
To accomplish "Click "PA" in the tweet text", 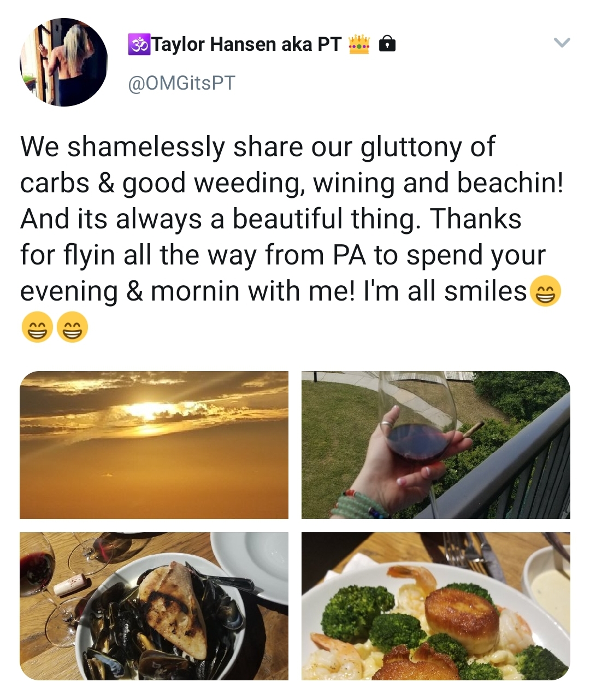I will (347, 255).
